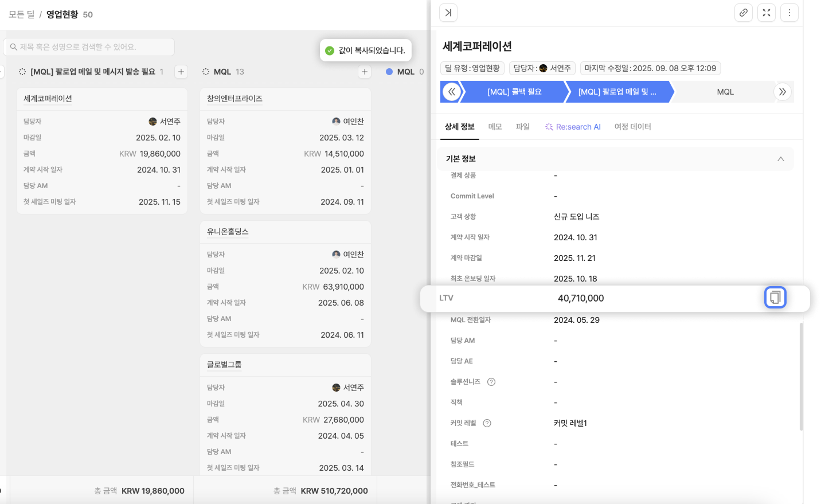Add a deal to the MQL follow-up column
This screenshot has width=821, height=504.
[x=181, y=72]
